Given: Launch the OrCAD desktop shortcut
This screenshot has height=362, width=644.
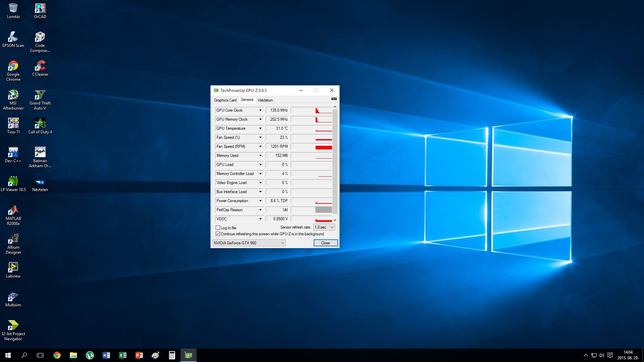Looking at the screenshot, I should (40, 11).
